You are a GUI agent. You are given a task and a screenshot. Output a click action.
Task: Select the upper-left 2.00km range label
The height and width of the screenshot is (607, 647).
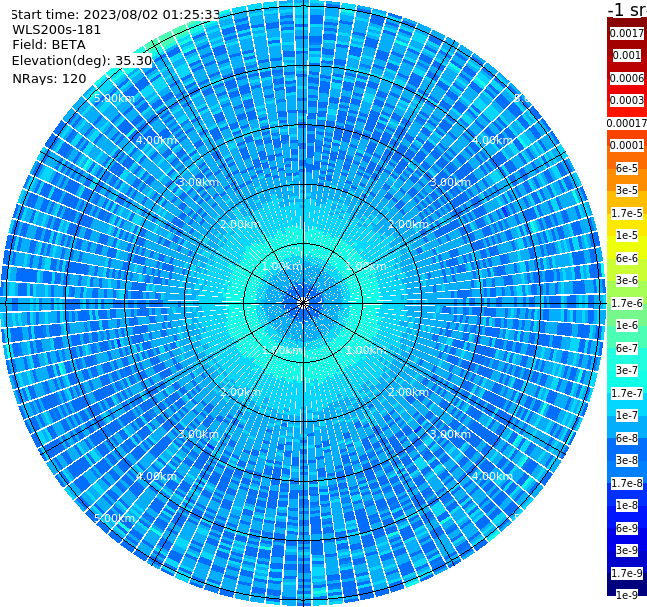[x=241, y=224]
